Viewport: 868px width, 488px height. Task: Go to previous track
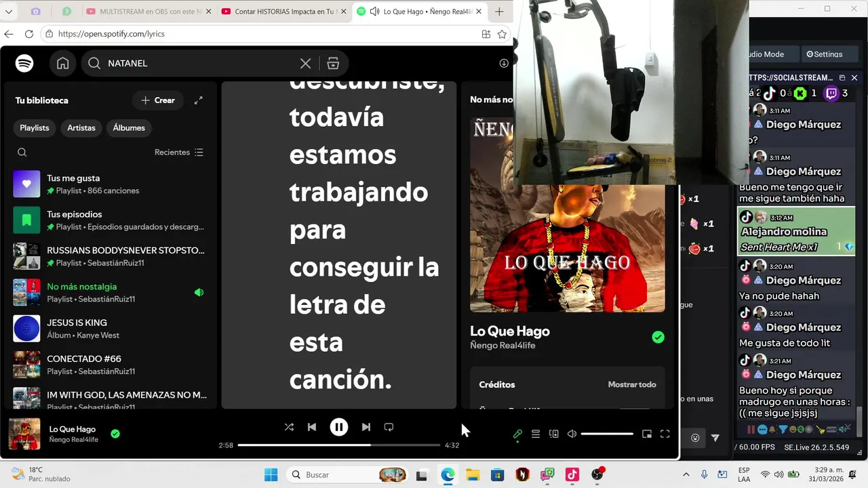click(312, 427)
